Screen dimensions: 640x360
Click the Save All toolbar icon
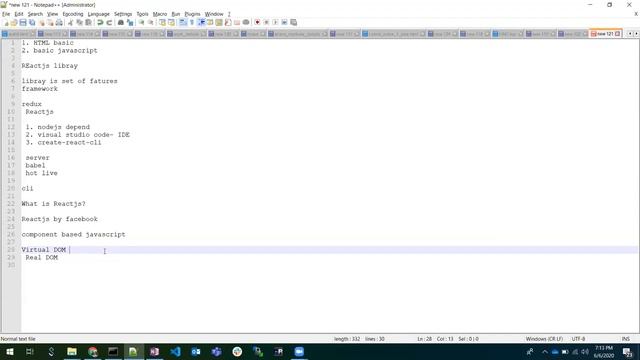coord(32,22)
